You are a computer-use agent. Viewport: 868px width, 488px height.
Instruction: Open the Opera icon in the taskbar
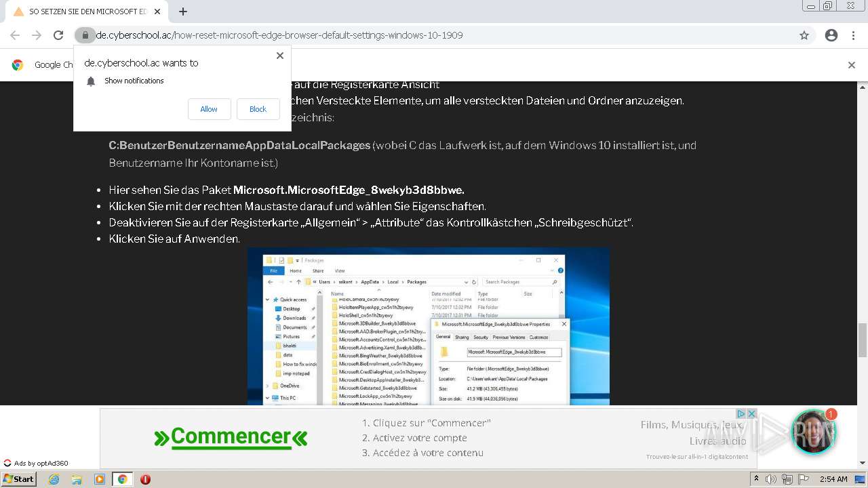pyautogui.click(x=145, y=479)
